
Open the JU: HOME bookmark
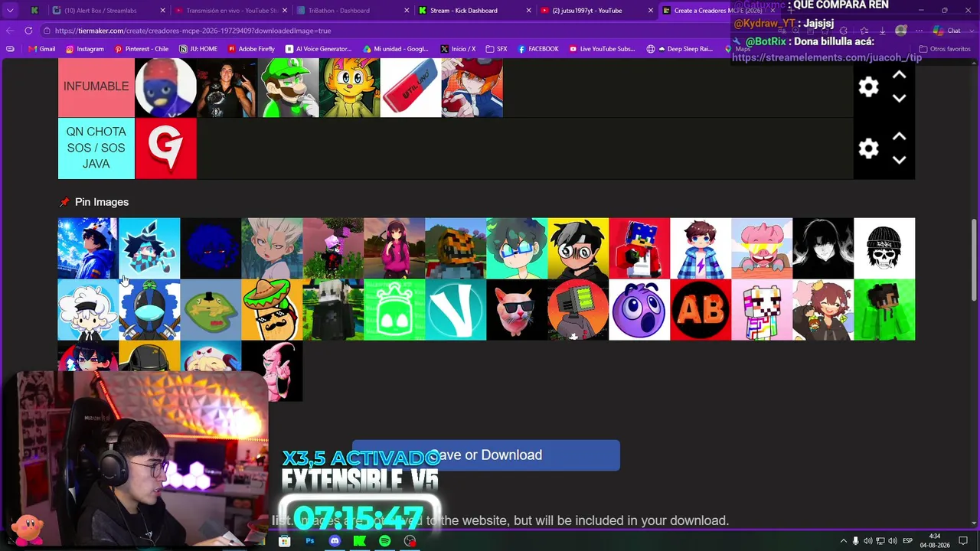pyautogui.click(x=198, y=49)
